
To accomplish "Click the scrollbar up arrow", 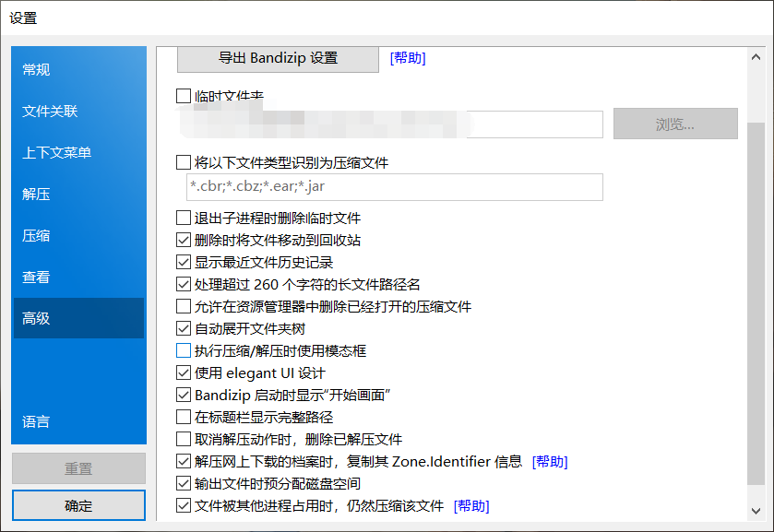I will click(x=756, y=57).
